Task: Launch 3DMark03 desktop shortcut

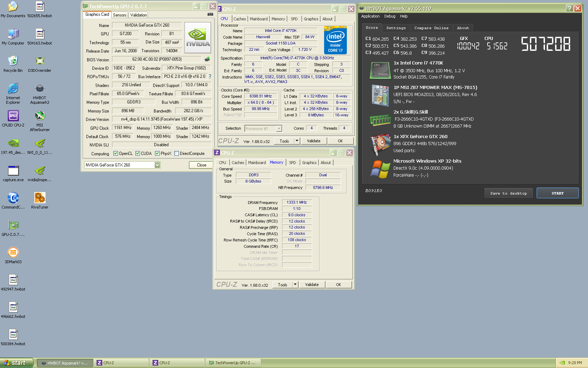Action: click(x=13, y=255)
